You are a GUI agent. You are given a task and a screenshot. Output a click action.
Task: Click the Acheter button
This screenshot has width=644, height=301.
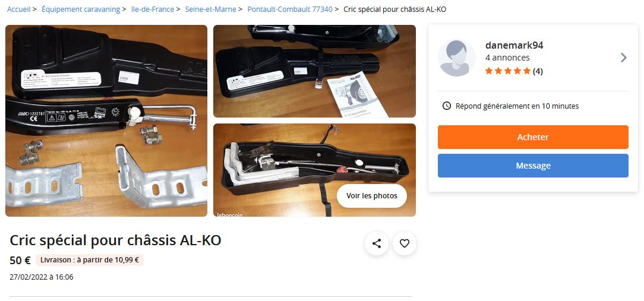[x=533, y=137]
